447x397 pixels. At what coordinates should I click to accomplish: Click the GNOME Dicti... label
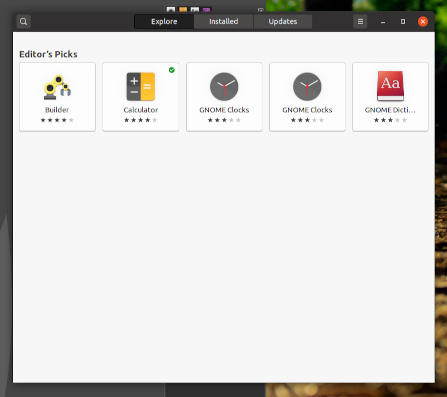point(390,110)
